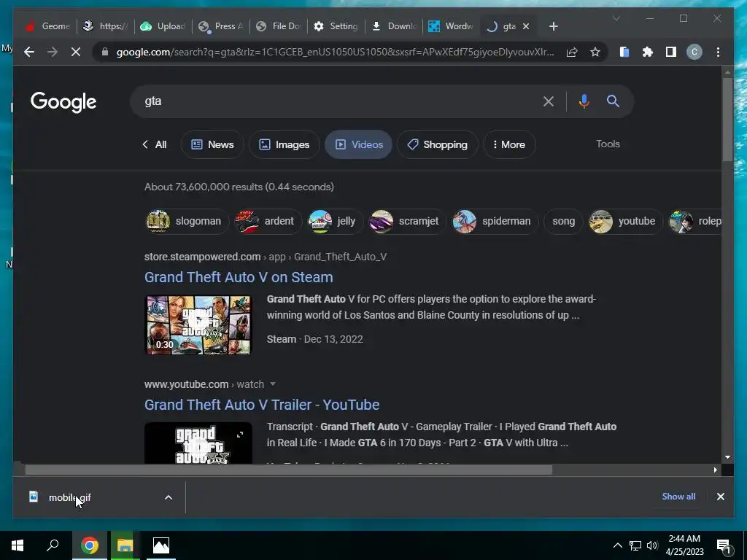Viewport: 747px width, 560px height.
Task: Select the Images search filter
Action: (285, 144)
